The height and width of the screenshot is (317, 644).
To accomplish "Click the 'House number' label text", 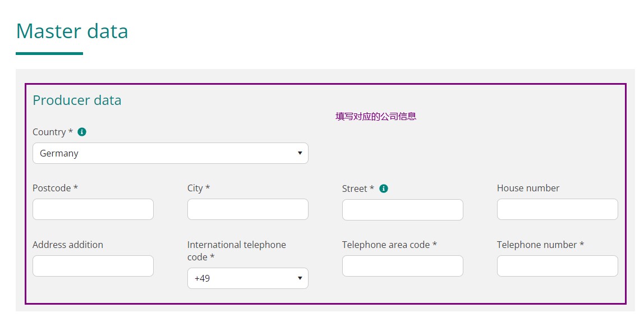I will tap(528, 188).
